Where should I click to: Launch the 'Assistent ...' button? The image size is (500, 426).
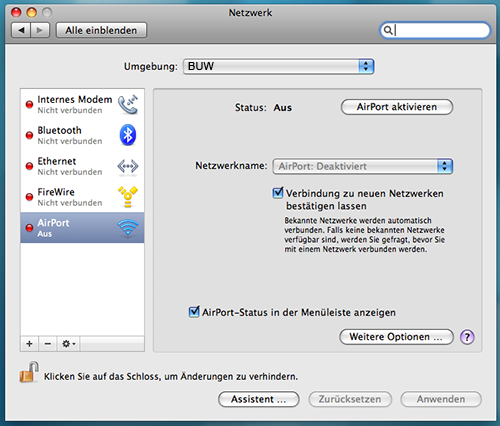pyautogui.click(x=259, y=399)
